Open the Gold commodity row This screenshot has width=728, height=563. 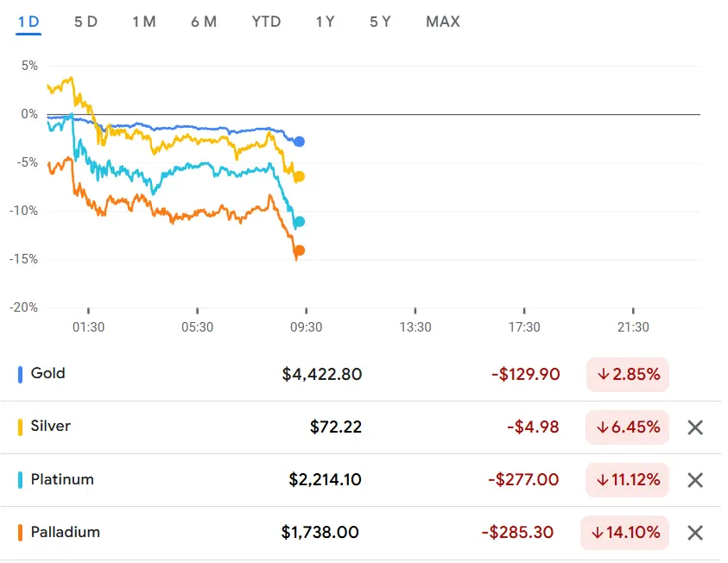coord(47,374)
